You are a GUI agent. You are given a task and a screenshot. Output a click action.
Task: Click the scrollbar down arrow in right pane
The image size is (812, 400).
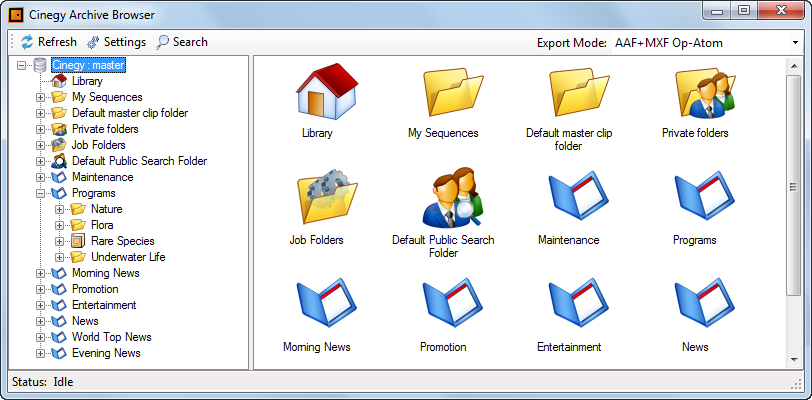793,360
